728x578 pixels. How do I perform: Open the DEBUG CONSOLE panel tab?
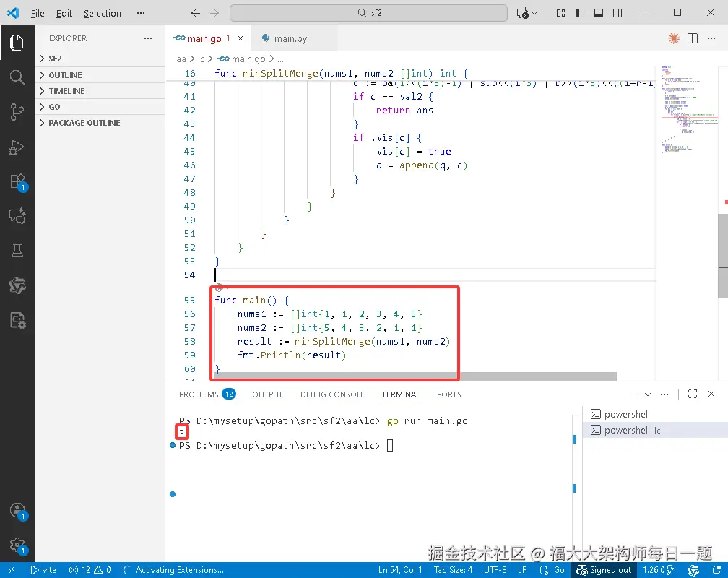pyautogui.click(x=332, y=394)
